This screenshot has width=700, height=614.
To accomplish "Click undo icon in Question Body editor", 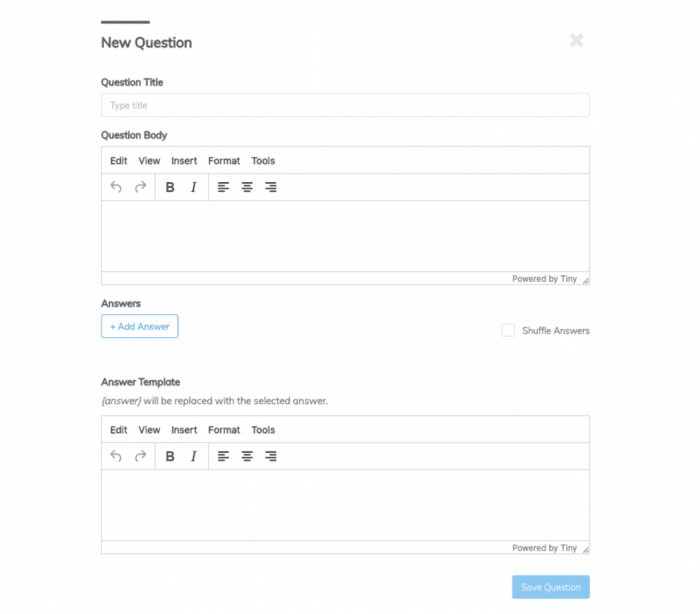I will click(x=116, y=187).
